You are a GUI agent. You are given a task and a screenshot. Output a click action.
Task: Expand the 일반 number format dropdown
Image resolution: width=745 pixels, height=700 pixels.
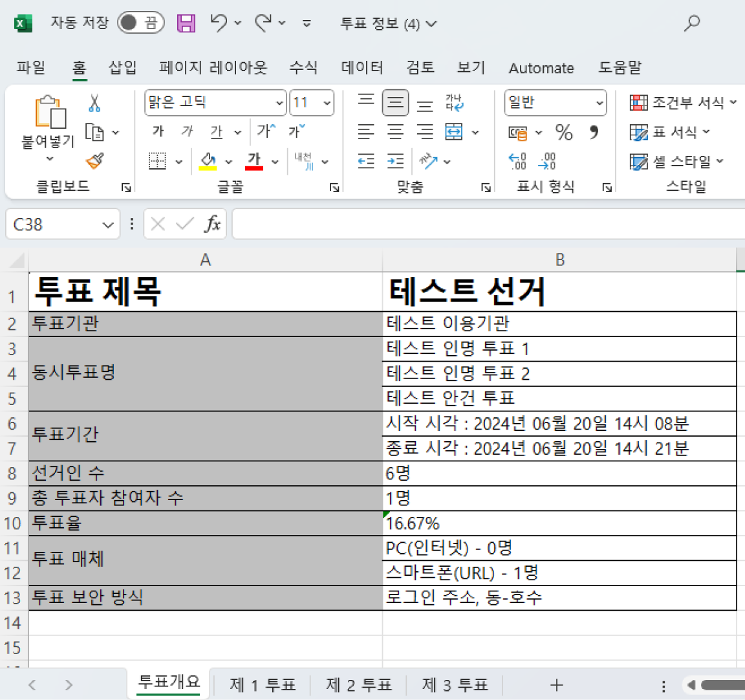[599, 103]
